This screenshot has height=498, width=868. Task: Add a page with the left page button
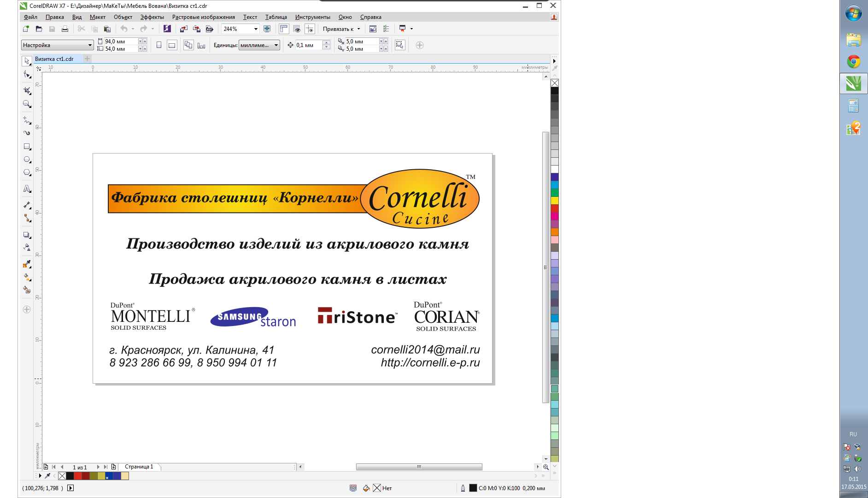tap(46, 467)
